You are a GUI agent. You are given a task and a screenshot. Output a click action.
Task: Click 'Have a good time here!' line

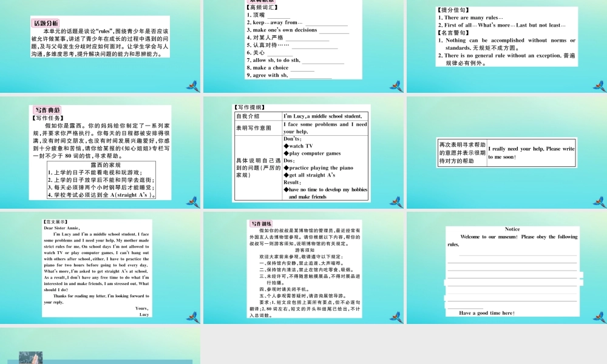coord(487,313)
